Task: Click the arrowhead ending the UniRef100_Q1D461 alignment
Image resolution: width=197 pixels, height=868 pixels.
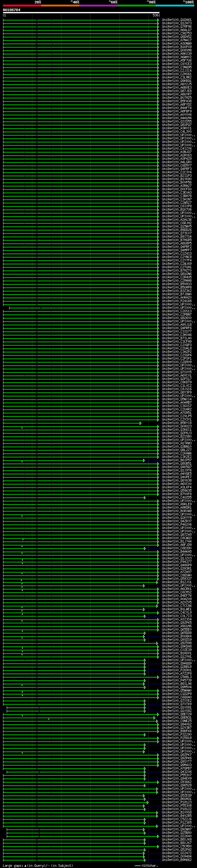Action: [x=158, y=20]
